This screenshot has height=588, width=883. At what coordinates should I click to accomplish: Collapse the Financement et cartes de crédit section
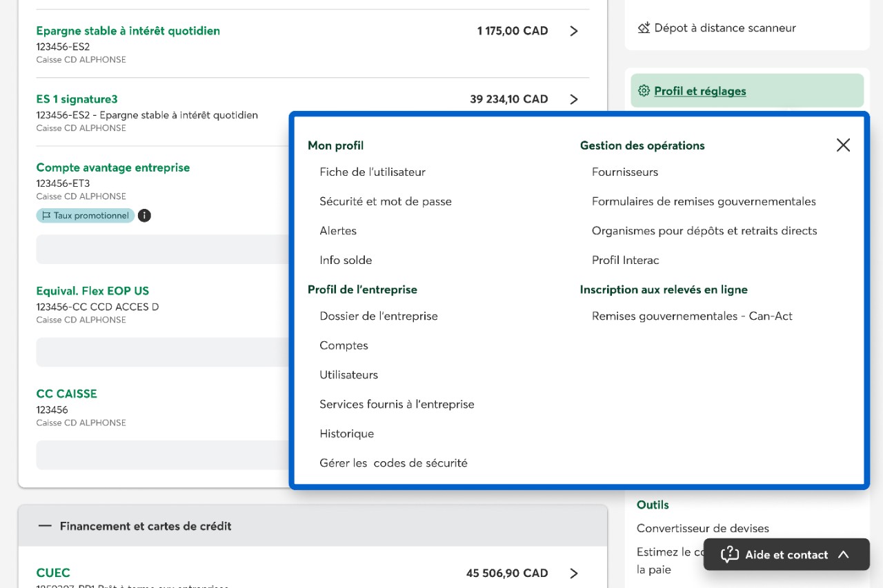tap(46, 526)
